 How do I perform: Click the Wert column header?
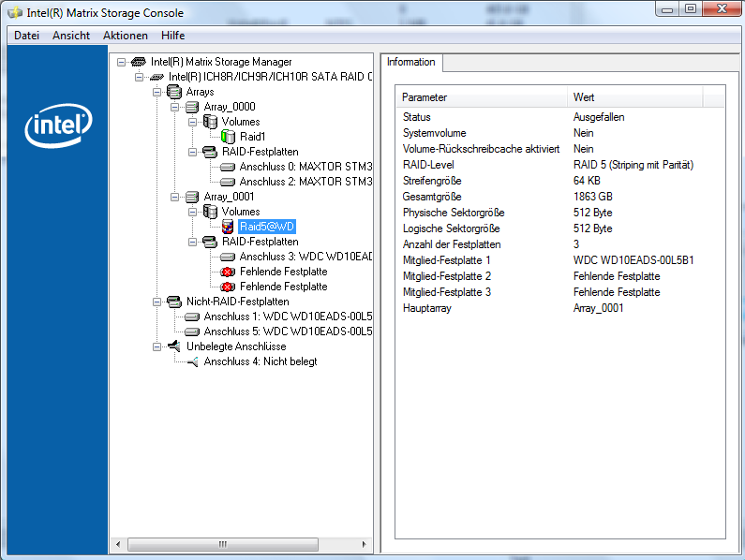[634, 97]
